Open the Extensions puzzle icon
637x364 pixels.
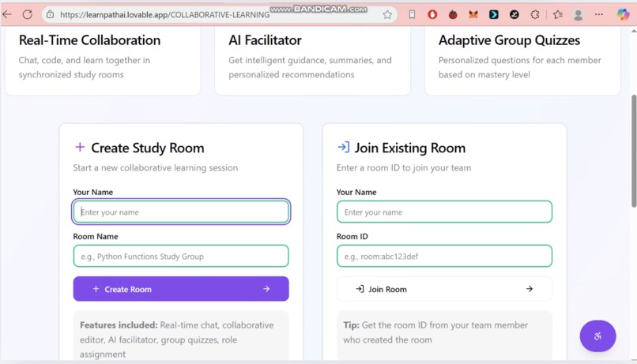click(x=535, y=15)
